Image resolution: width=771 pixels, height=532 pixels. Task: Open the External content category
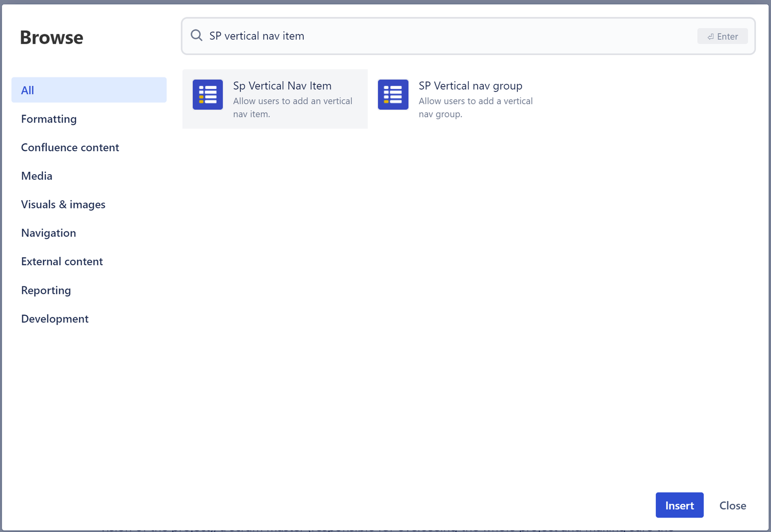tap(62, 262)
